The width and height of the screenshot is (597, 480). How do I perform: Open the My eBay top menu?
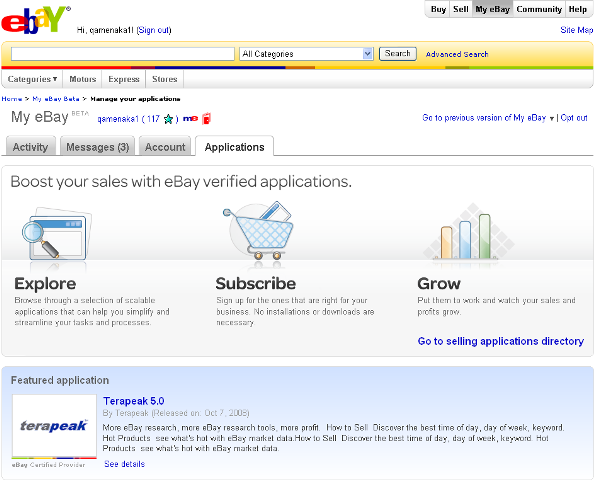(492, 9)
